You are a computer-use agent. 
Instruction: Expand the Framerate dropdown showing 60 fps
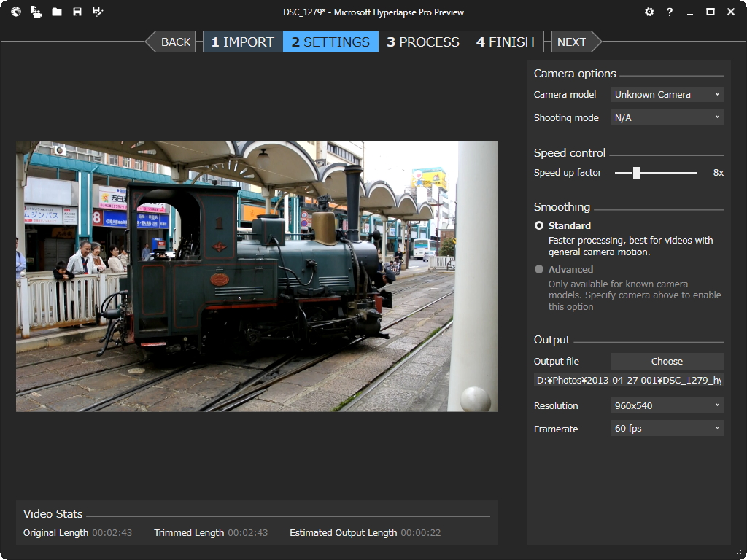(667, 429)
